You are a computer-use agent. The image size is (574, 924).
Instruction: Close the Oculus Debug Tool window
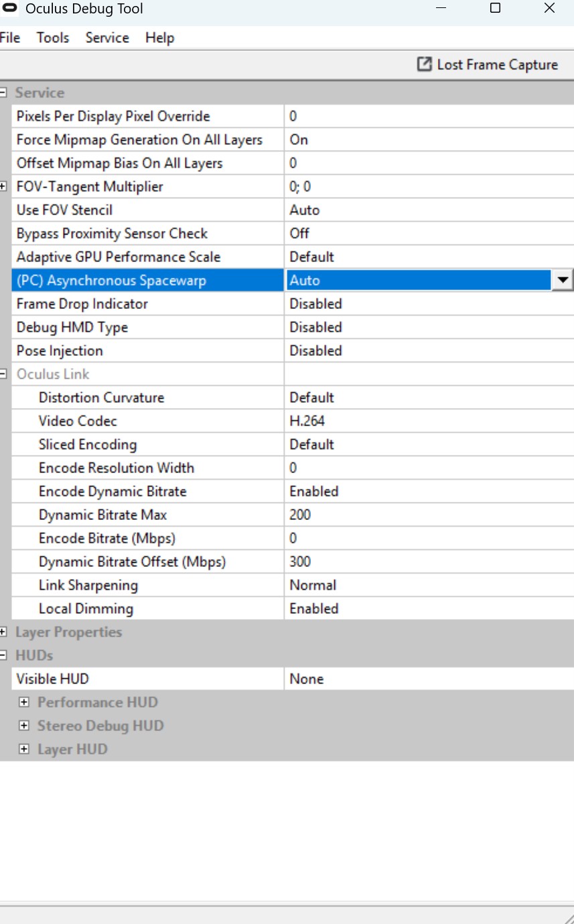coord(549,8)
